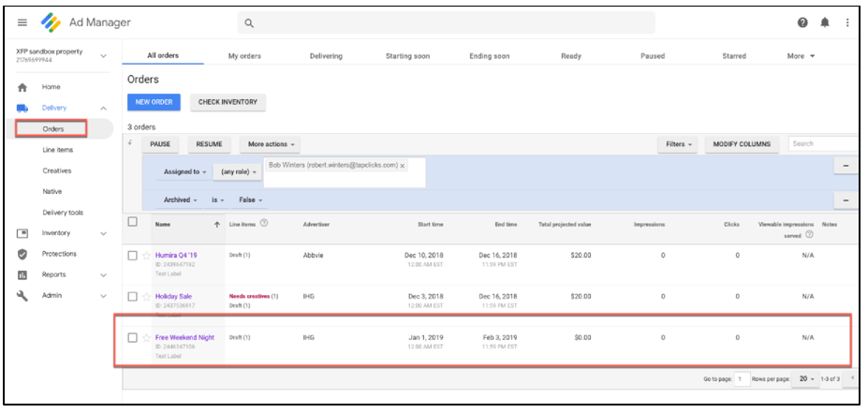The width and height of the screenshot is (868, 413).
Task: Click the Go to page field
Action: (742, 379)
